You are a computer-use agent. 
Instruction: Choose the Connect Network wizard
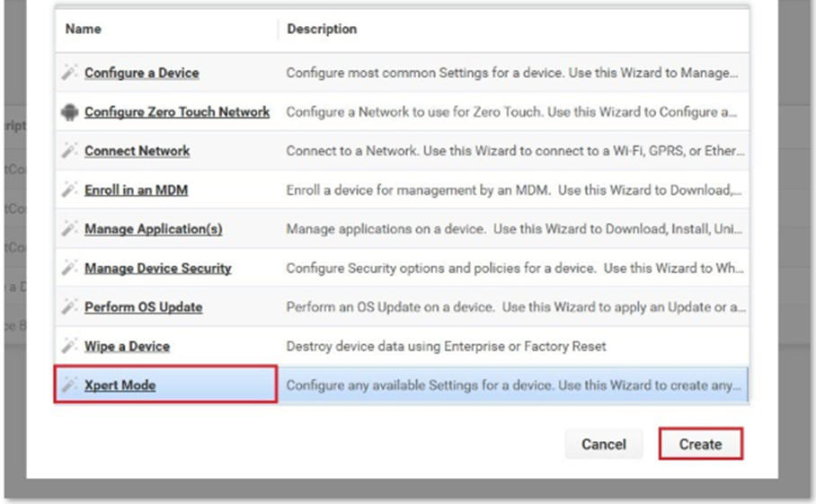pos(137,151)
